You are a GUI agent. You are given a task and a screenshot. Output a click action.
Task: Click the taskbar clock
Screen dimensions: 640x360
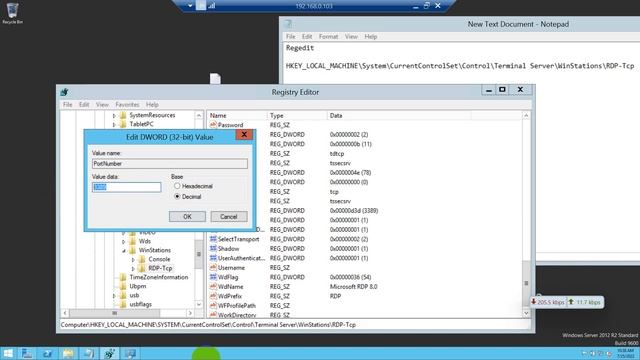coord(625,353)
